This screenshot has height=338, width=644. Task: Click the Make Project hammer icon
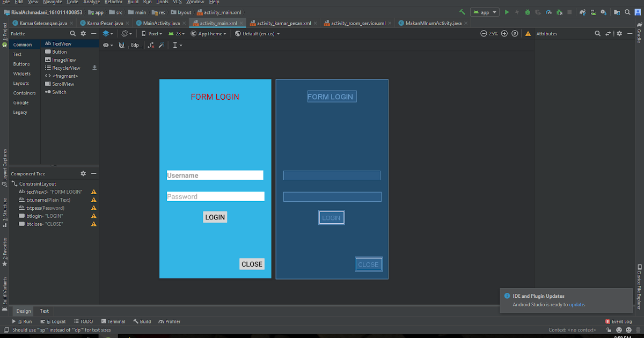coord(462,12)
